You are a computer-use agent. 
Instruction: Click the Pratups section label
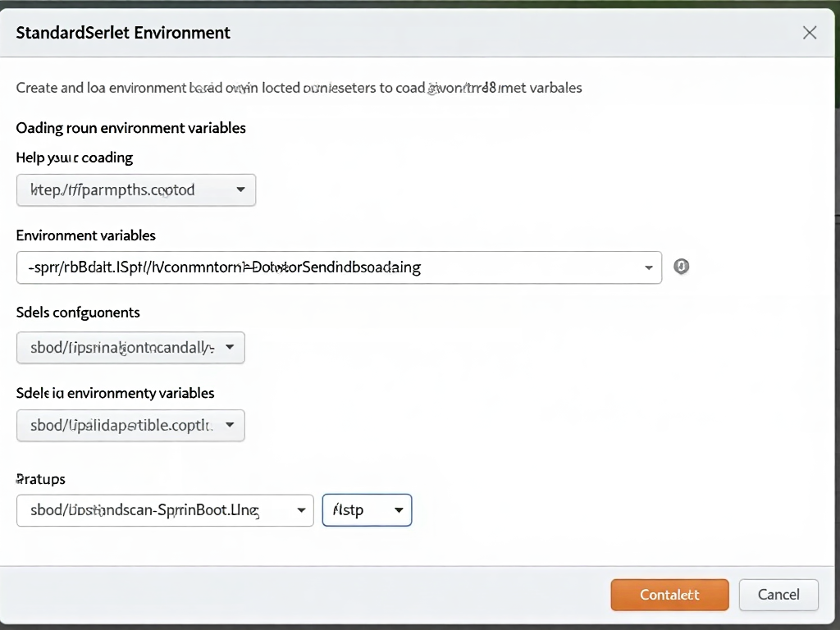pyautogui.click(x=41, y=479)
